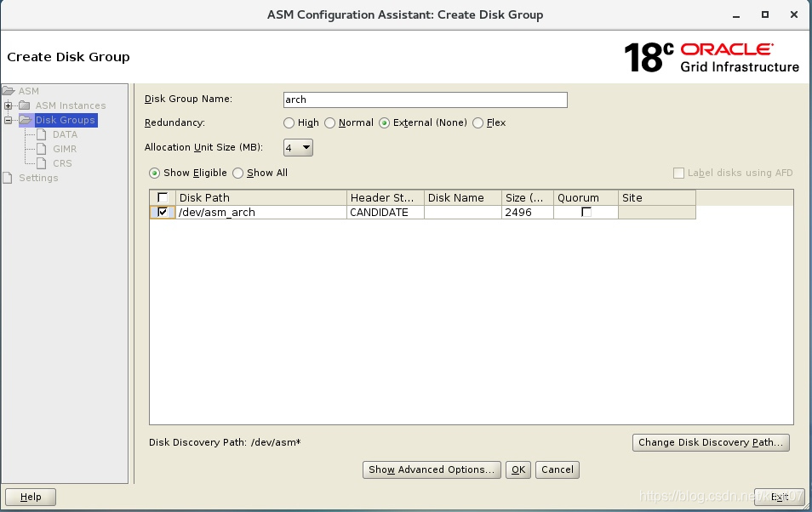Focus the Disk Group Name field
This screenshot has width=812, height=512.
click(x=426, y=100)
